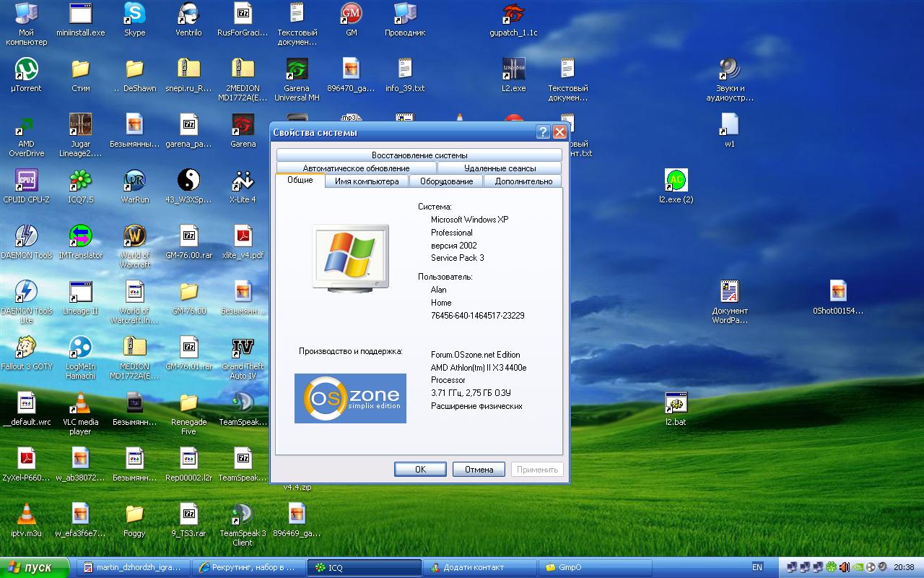This screenshot has height=578, width=924.
Task: Activate the Рекрутинг, набор в taskbar button
Action: click(250, 567)
